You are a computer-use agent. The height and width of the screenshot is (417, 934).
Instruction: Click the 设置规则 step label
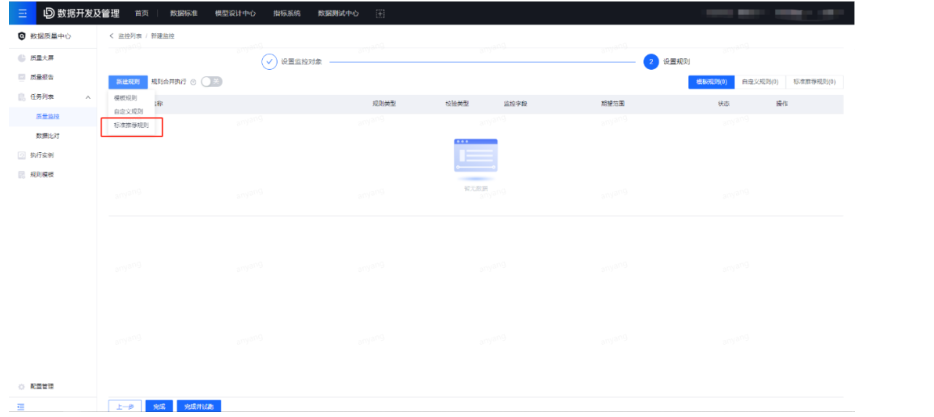677,61
